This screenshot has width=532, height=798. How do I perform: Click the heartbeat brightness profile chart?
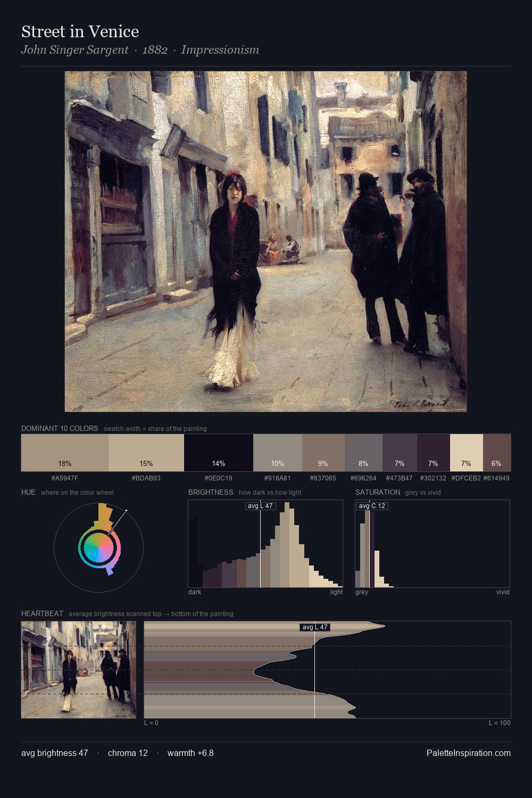327,670
